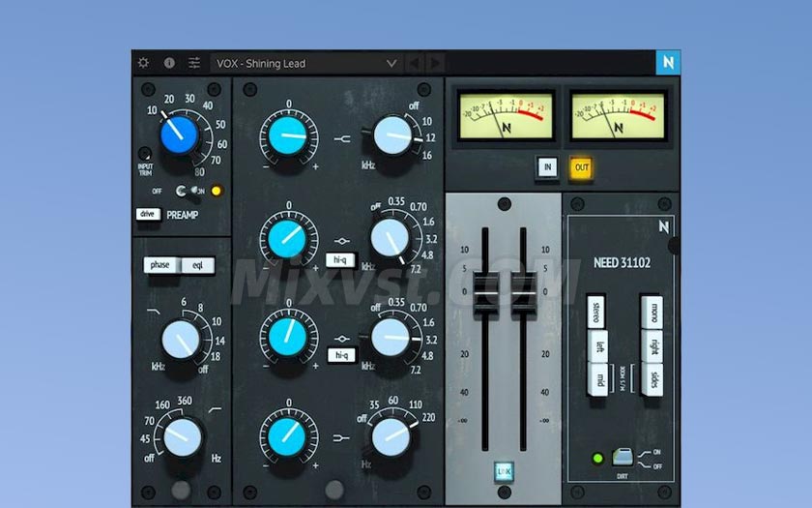Open the settings gear in the top bar
The height and width of the screenshot is (508, 812).
click(x=144, y=63)
